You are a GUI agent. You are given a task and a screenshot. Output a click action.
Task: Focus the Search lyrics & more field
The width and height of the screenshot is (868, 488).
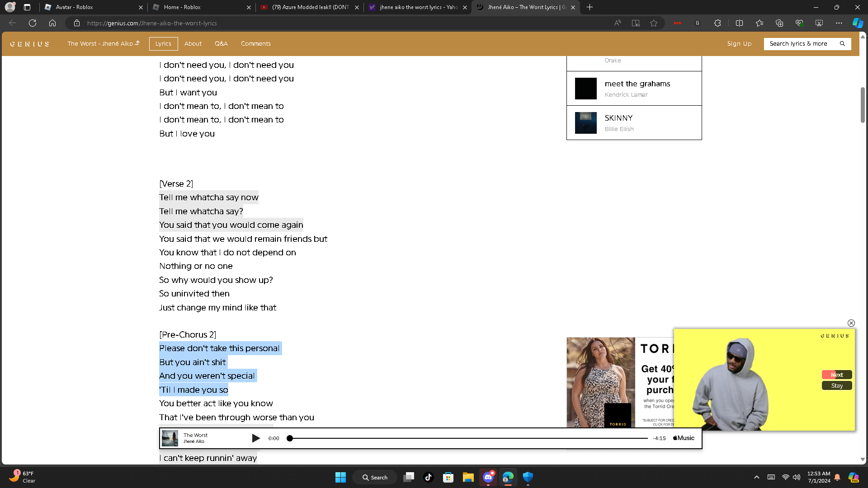(807, 44)
